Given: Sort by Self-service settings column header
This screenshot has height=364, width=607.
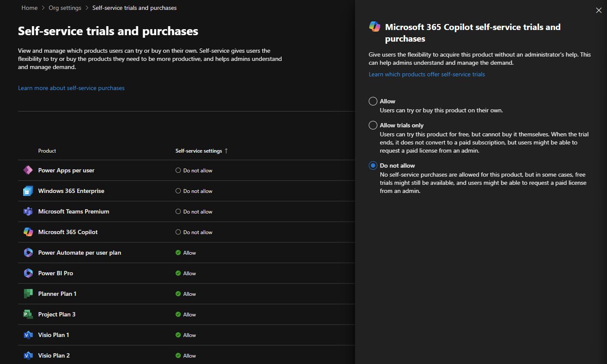Looking at the screenshot, I should coord(199,151).
